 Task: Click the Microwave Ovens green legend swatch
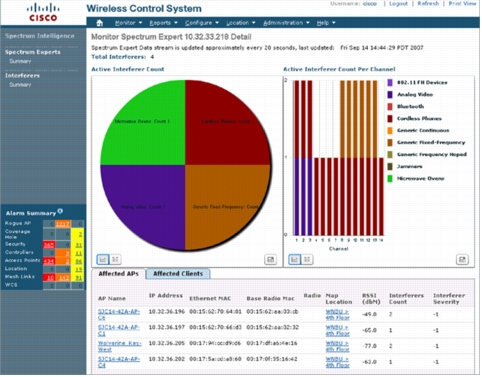tap(390, 179)
